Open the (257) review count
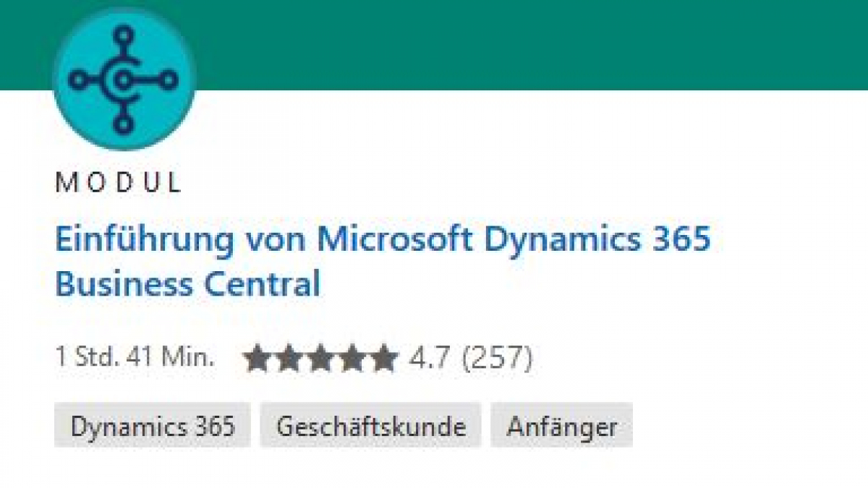This screenshot has width=868, height=488. point(498,358)
